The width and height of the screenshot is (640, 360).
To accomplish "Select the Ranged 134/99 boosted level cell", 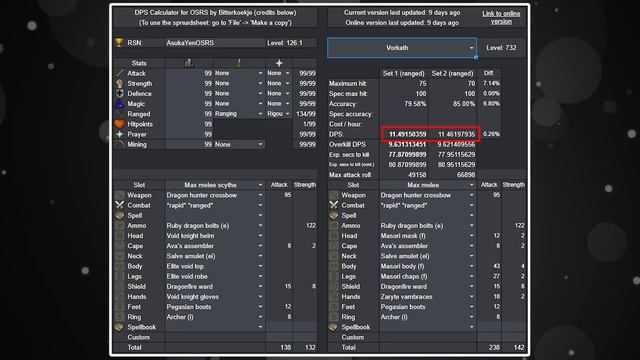I will [305, 114].
